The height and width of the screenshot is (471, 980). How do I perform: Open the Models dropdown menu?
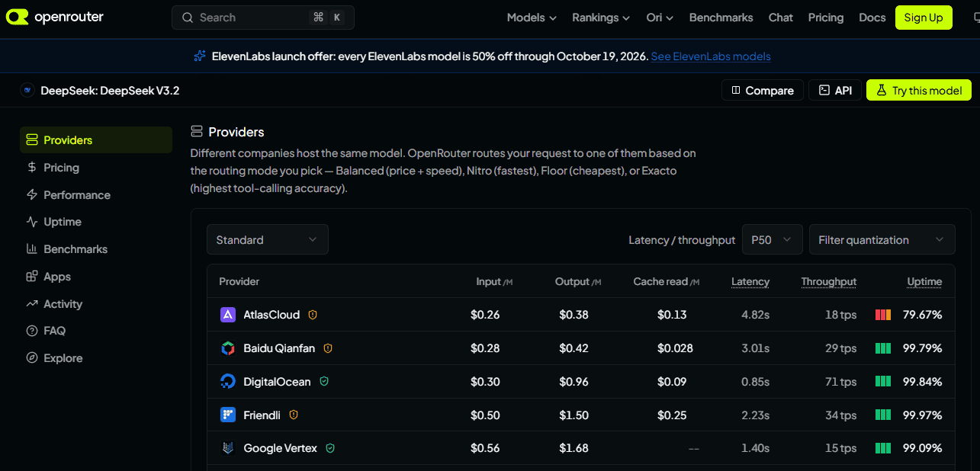point(532,18)
